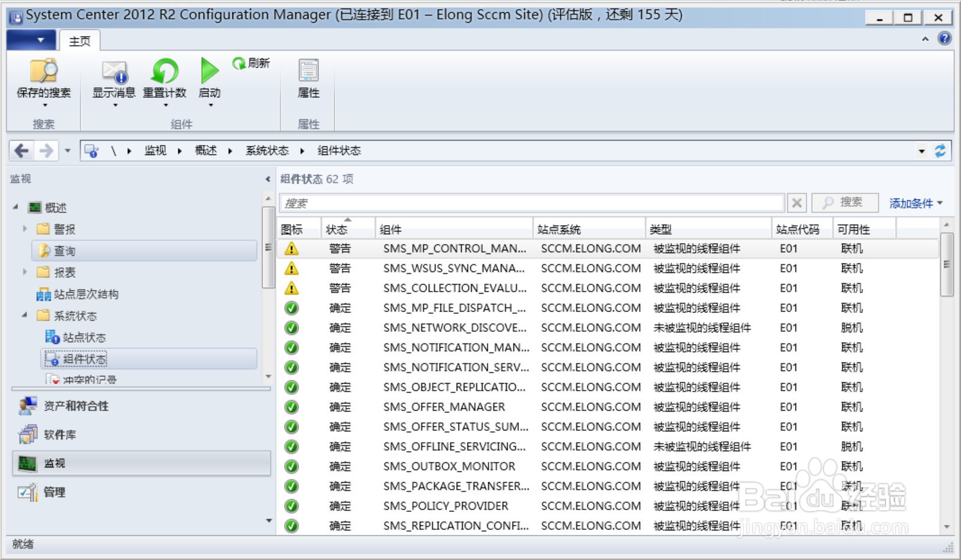
Task: Select the 软件库 workspace
Action: click(x=141, y=435)
